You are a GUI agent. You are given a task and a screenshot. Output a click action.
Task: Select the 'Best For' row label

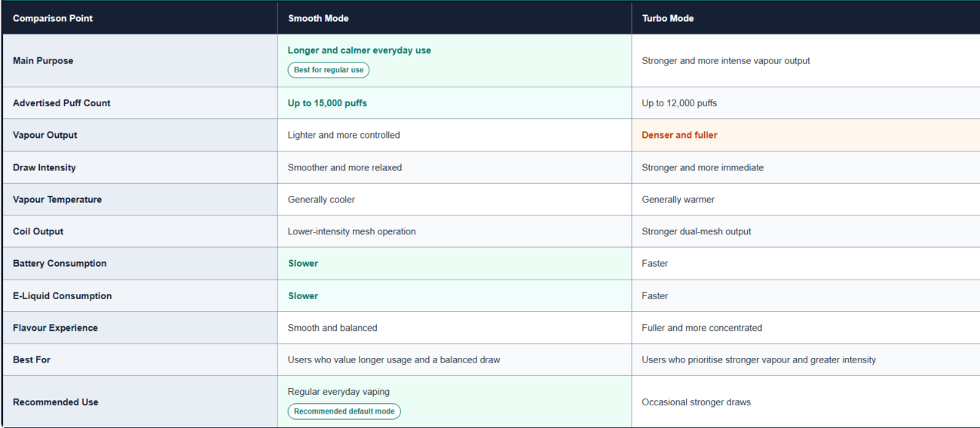click(32, 360)
